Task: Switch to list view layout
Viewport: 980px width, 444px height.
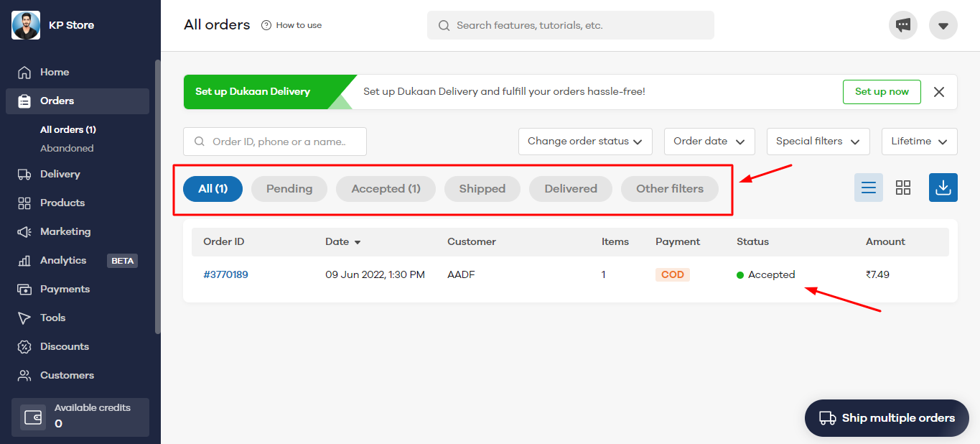Action: point(868,188)
